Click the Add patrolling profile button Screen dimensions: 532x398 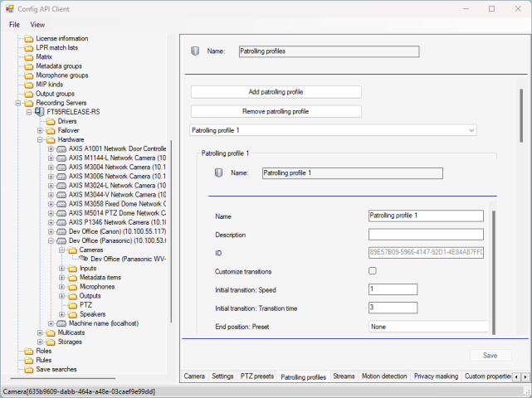(276, 91)
